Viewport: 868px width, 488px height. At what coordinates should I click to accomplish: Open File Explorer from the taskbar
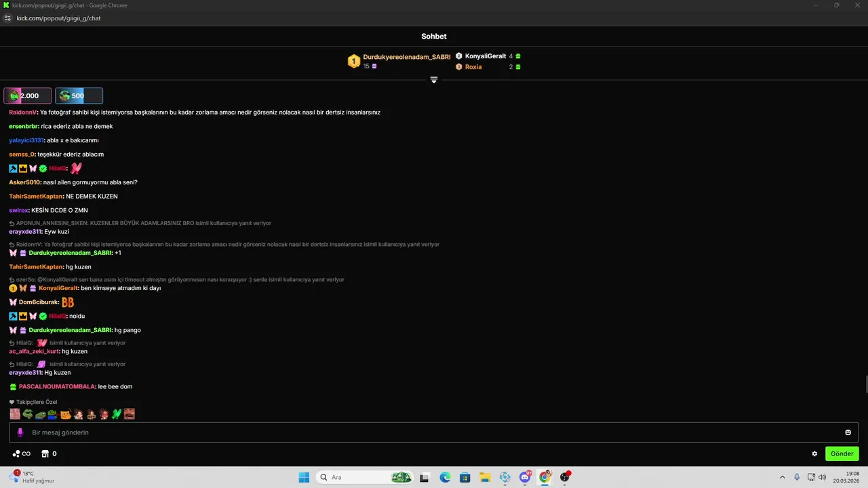pyautogui.click(x=485, y=477)
